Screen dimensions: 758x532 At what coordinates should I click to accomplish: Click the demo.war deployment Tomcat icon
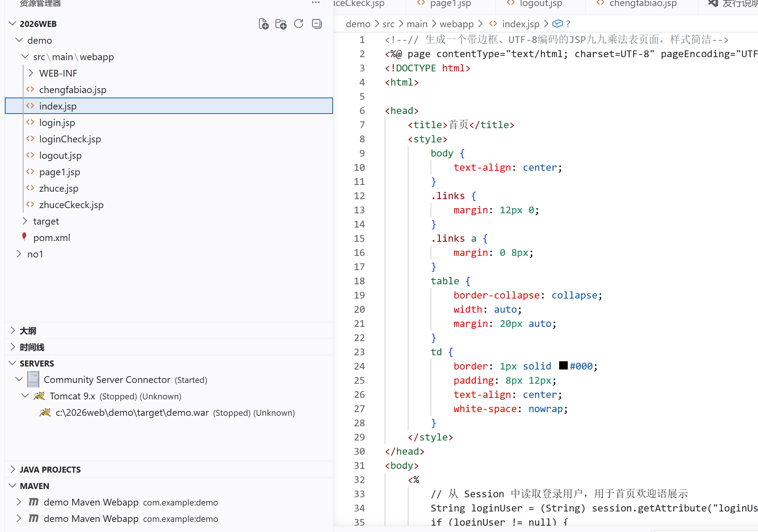(x=45, y=412)
